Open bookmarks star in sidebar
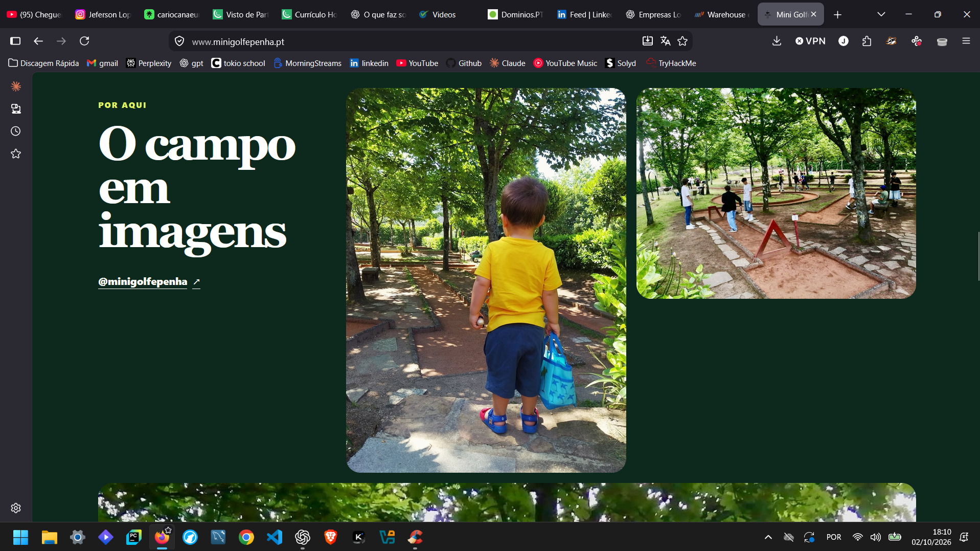980x551 pixels. pos(16,153)
